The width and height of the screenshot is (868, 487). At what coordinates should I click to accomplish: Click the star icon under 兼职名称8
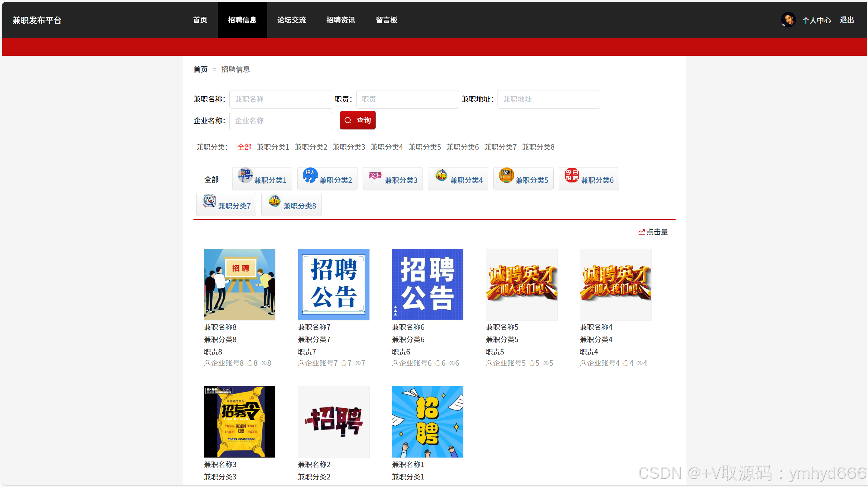pyautogui.click(x=250, y=363)
